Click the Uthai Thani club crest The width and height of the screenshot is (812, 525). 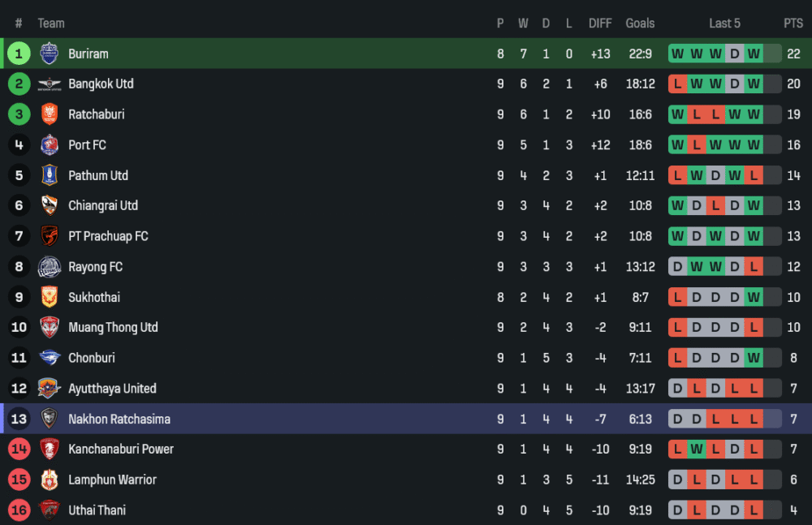click(50, 510)
